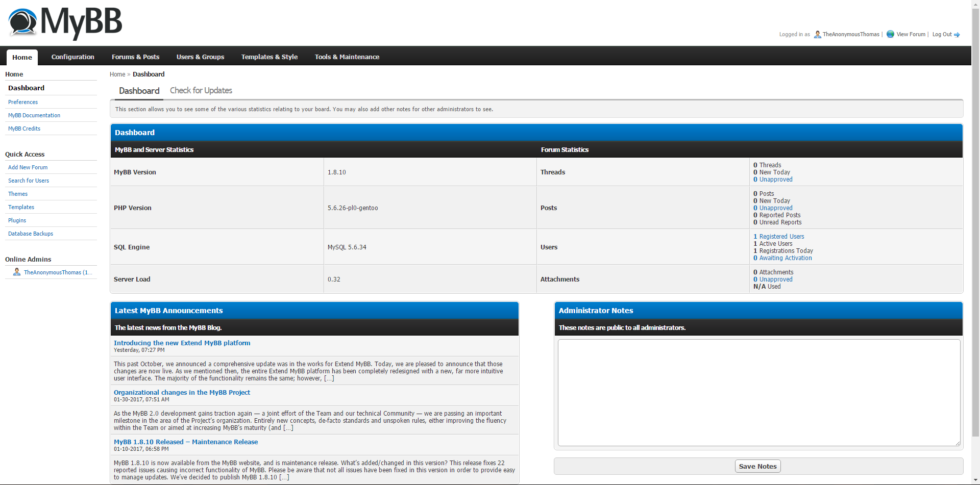The height and width of the screenshot is (485, 980).
Task: Open the Configuration menu
Action: [x=72, y=57]
